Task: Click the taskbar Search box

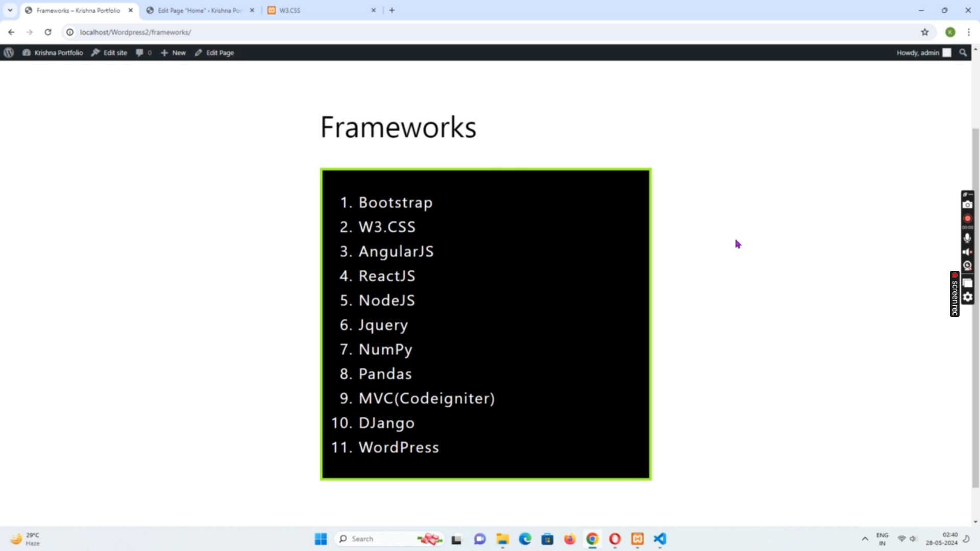Action: [389, 539]
